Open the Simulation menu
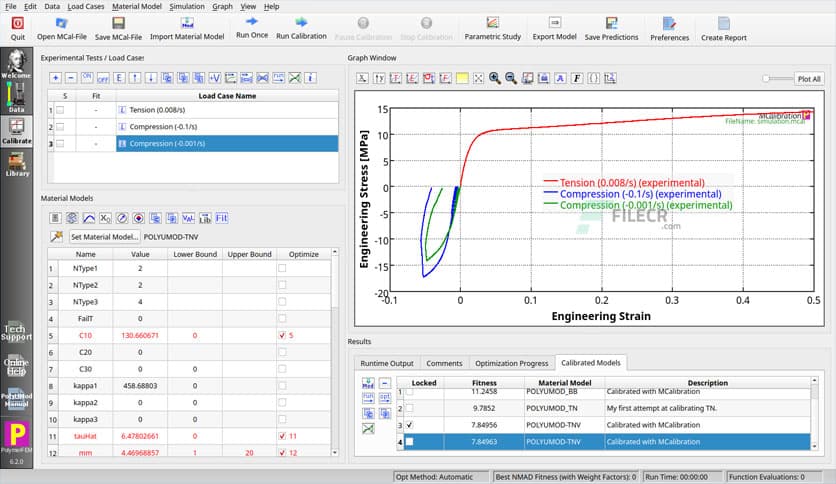This screenshot has height=484, width=836. [187, 6]
